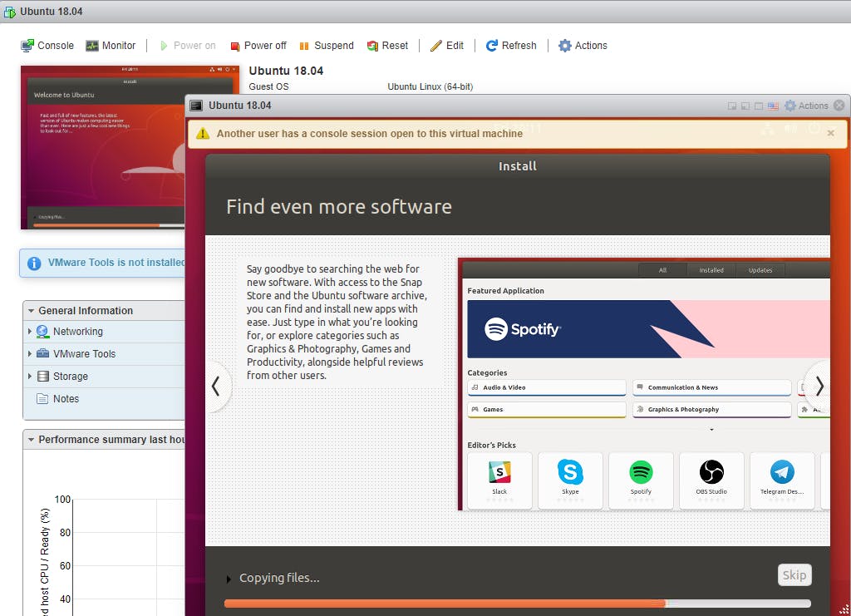Select the Notes row
The image size is (851, 616).
coord(104,399)
